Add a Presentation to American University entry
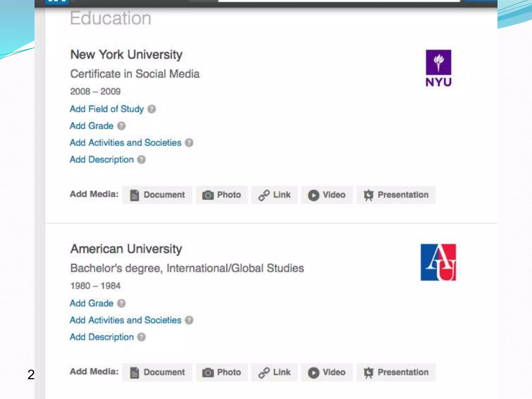532x399 pixels. pyautogui.click(x=396, y=372)
